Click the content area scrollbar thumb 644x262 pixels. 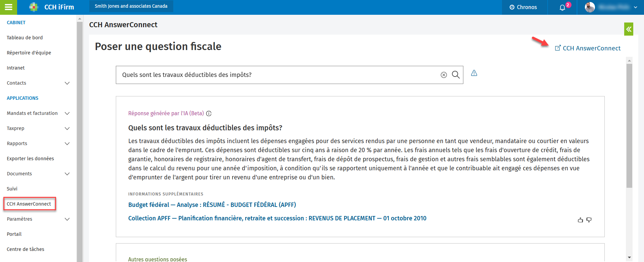pyautogui.click(x=629, y=126)
